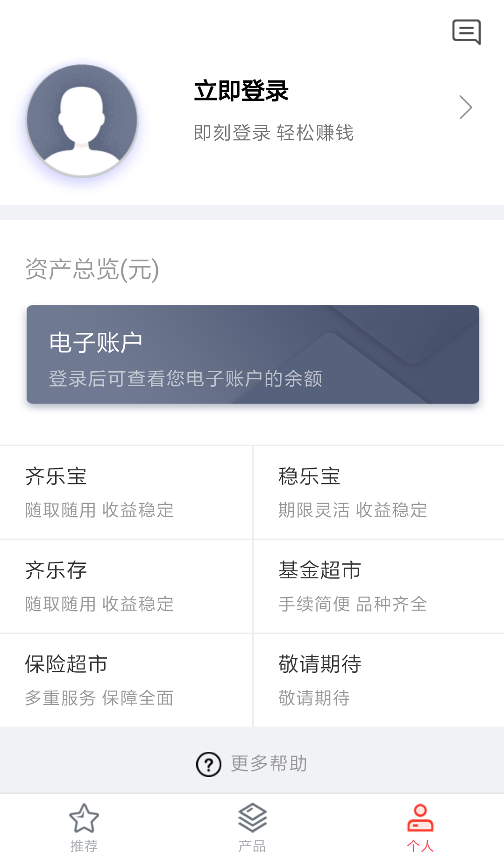504x864 pixels.
Task: Switch to the 产品 tab label
Action: click(x=252, y=846)
